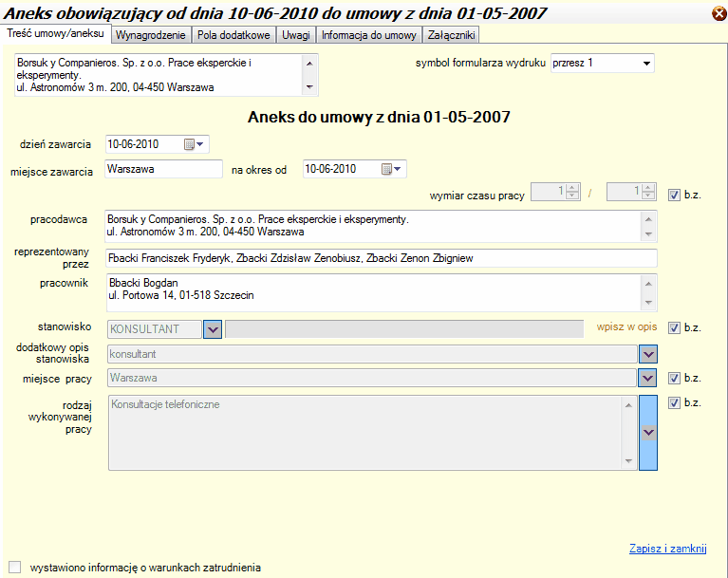Enable wystawiono informację o warunkach zatrudnienia checkbox
Screen dimensions: 728x578
[x=14, y=568]
